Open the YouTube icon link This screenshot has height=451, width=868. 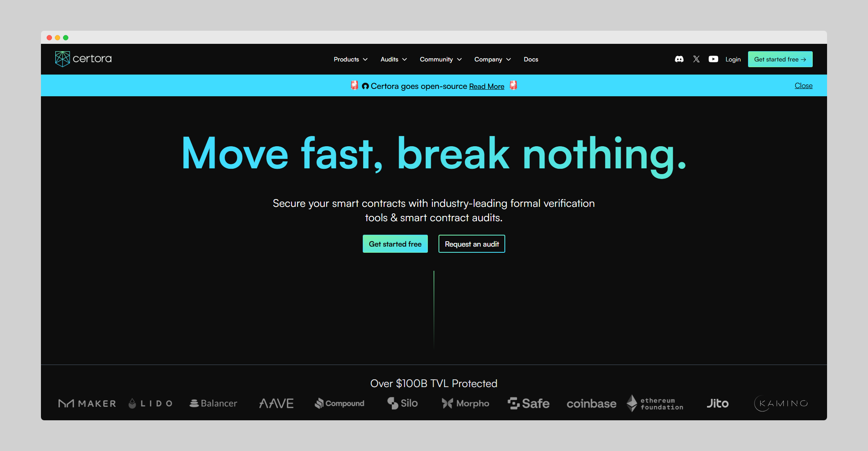(x=713, y=59)
